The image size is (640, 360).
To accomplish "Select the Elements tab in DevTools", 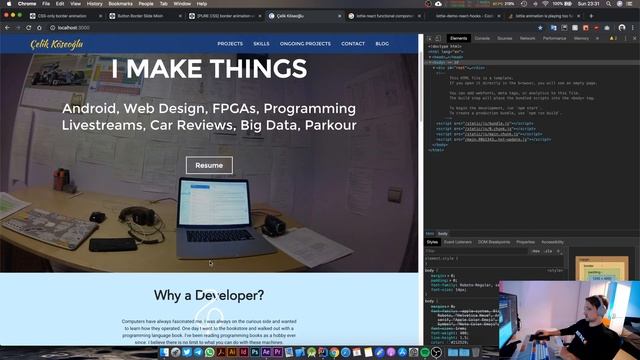I will (458, 38).
